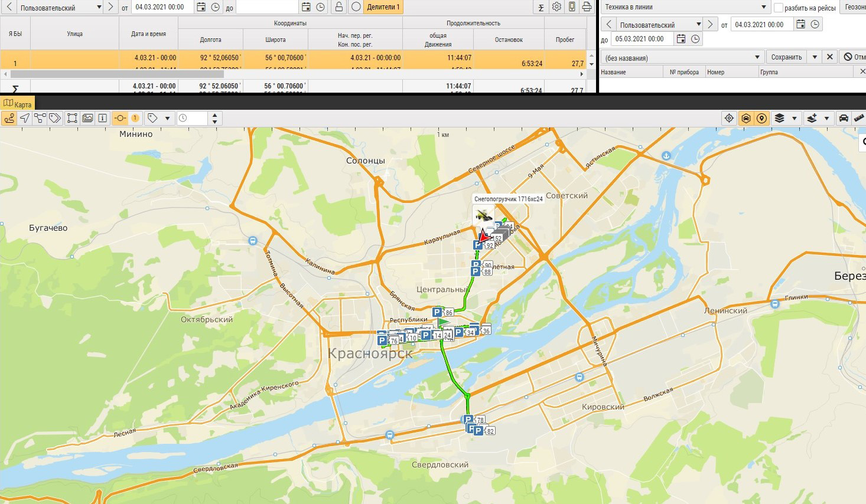Click the center-on-target crosshair icon
The image size is (866, 504).
730,118
